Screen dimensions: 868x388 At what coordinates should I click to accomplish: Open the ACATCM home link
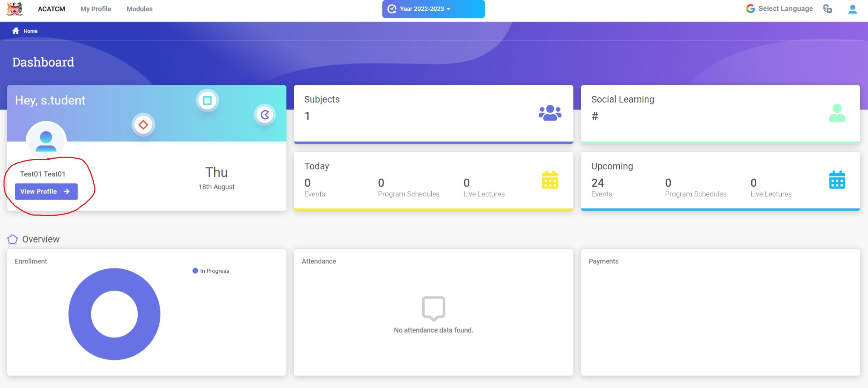point(51,9)
